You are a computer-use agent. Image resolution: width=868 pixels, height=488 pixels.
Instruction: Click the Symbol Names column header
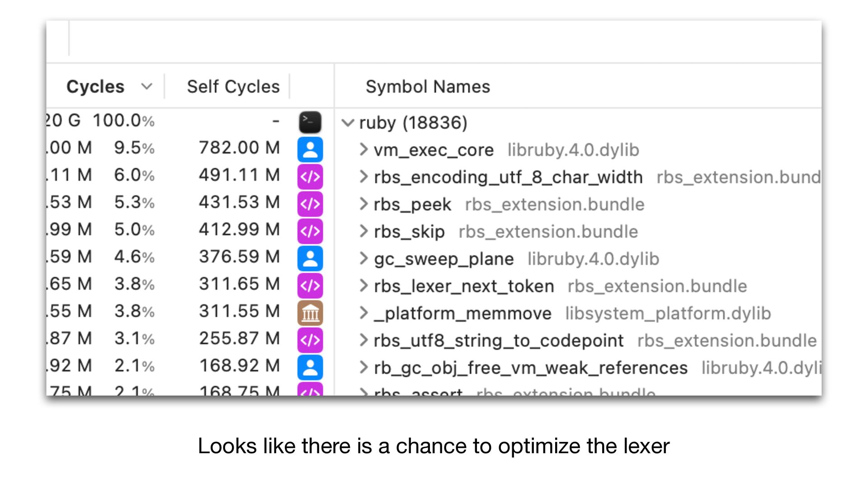tap(428, 86)
